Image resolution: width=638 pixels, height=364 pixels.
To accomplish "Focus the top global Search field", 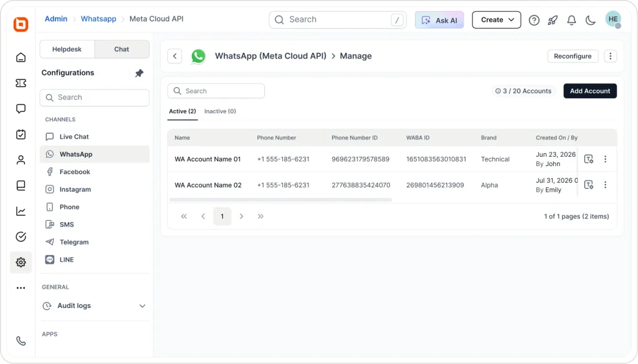I will click(x=338, y=20).
